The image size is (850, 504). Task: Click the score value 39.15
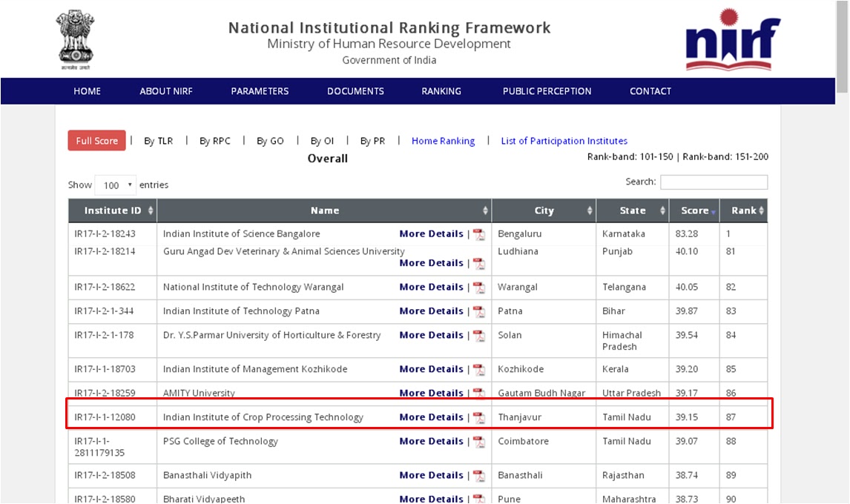click(686, 417)
